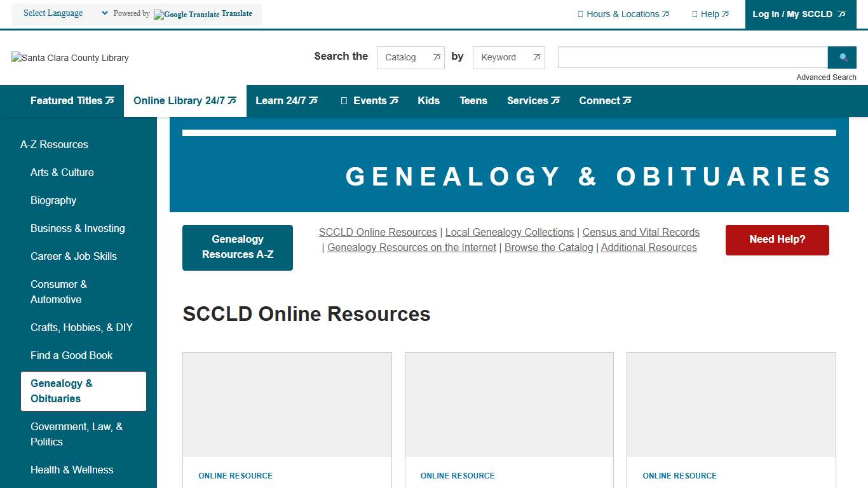Click the arrow icon in Log In / My SCCLD
The height and width of the screenshot is (488, 868).
(x=842, y=14)
